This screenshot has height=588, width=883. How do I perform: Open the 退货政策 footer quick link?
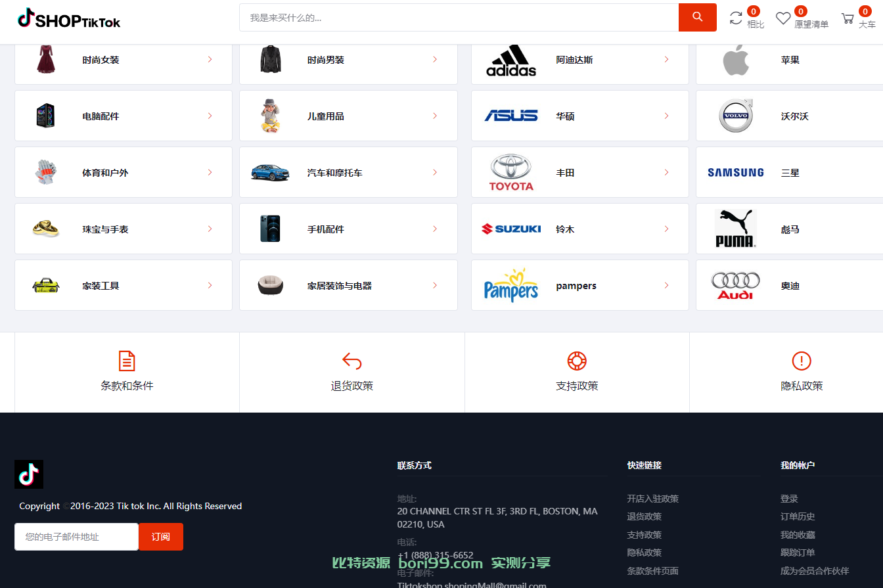[644, 516]
